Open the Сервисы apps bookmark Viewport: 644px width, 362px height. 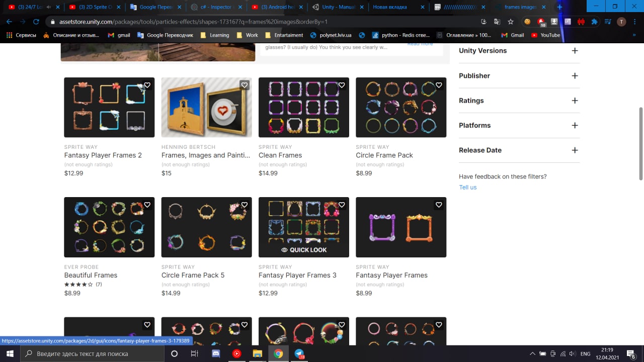pos(21,35)
